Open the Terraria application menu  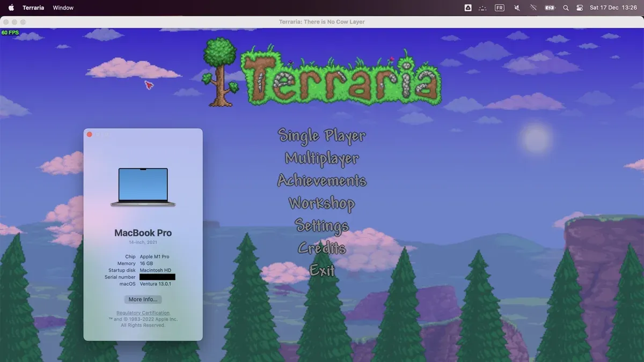tap(33, 8)
